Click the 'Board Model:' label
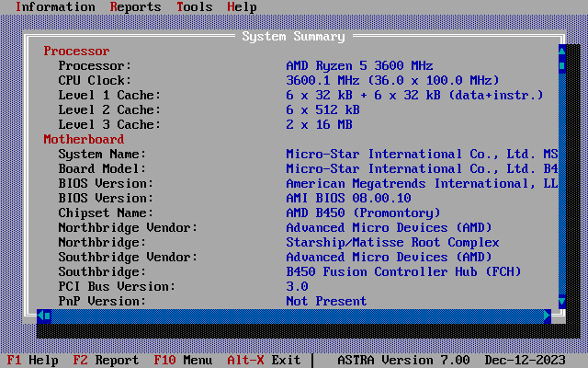 102,168
